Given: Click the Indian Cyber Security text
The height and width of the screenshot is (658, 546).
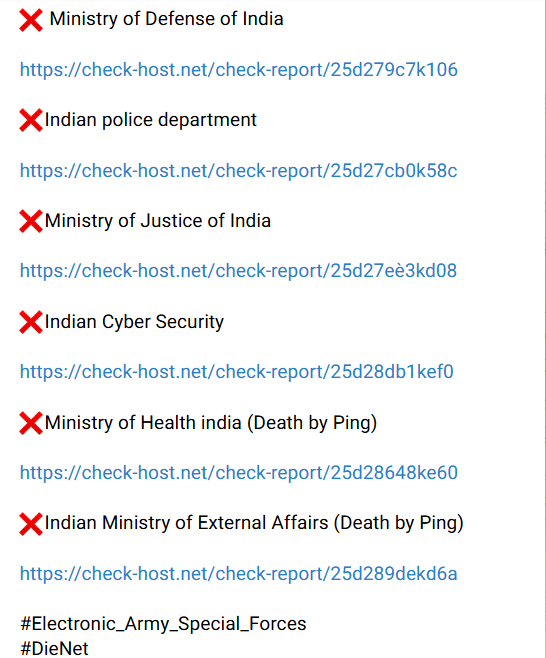Looking at the screenshot, I should pyautogui.click(x=134, y=322).
